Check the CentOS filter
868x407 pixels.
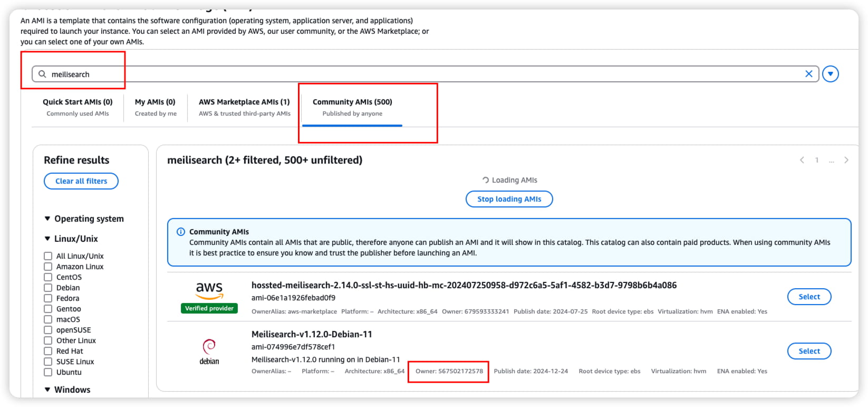click(48, 277)
